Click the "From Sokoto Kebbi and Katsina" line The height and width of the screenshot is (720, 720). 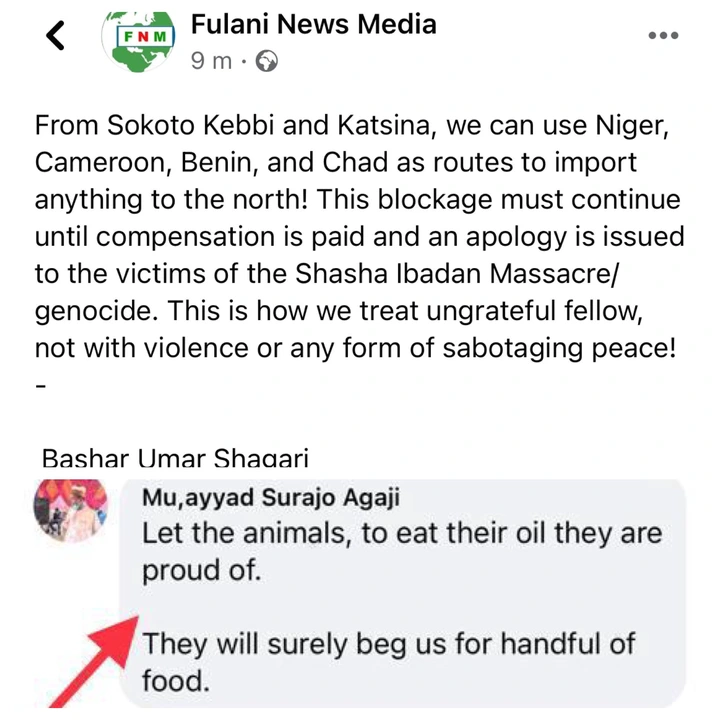pos(200,127)
